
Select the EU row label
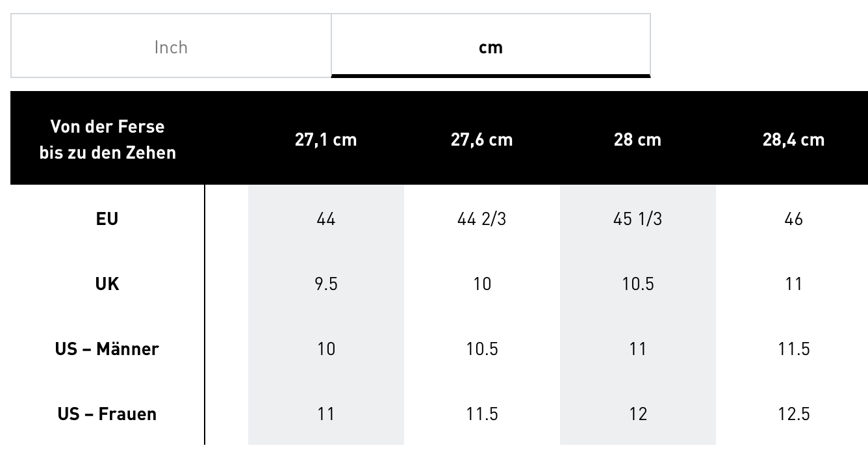coord(107,218)
